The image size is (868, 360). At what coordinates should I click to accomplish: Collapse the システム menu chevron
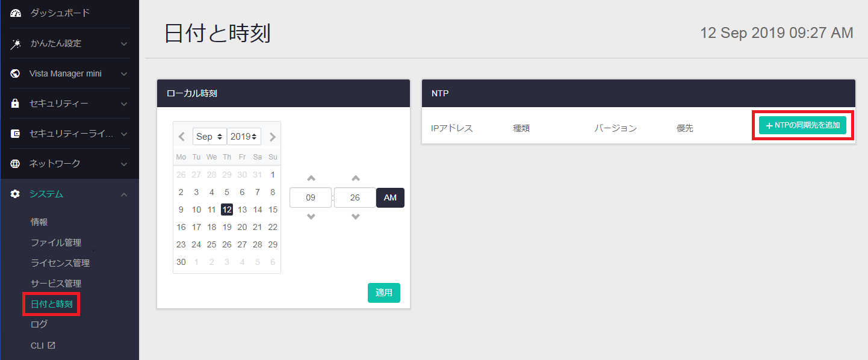click(124, 194)
